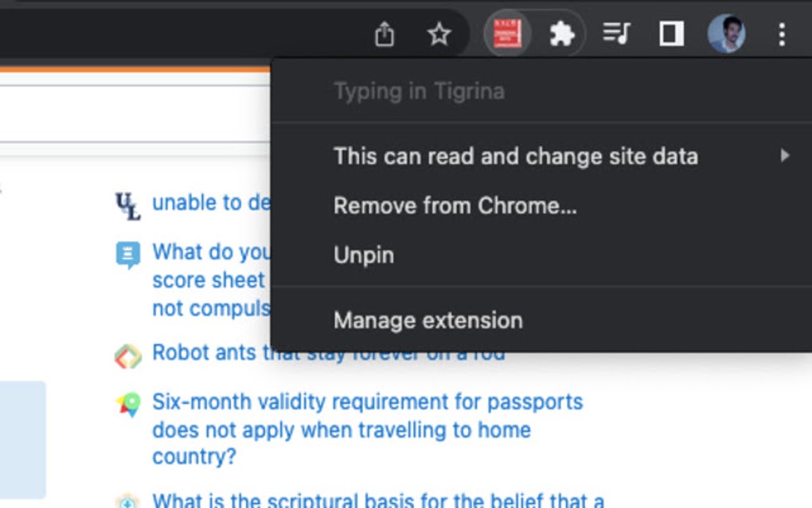Expand the site data submenu arrow
The height and width of the screenshot is (508, 812).
point(787,156)
